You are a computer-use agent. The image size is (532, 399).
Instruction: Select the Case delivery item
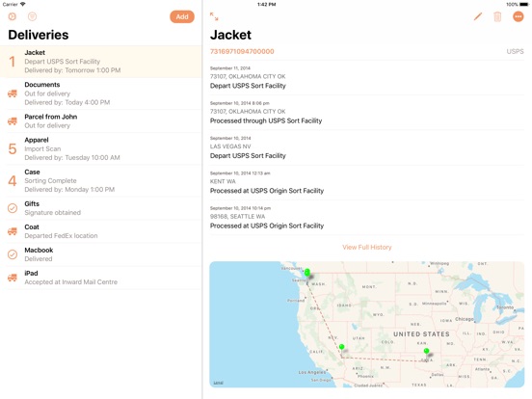tap(101, 181)
